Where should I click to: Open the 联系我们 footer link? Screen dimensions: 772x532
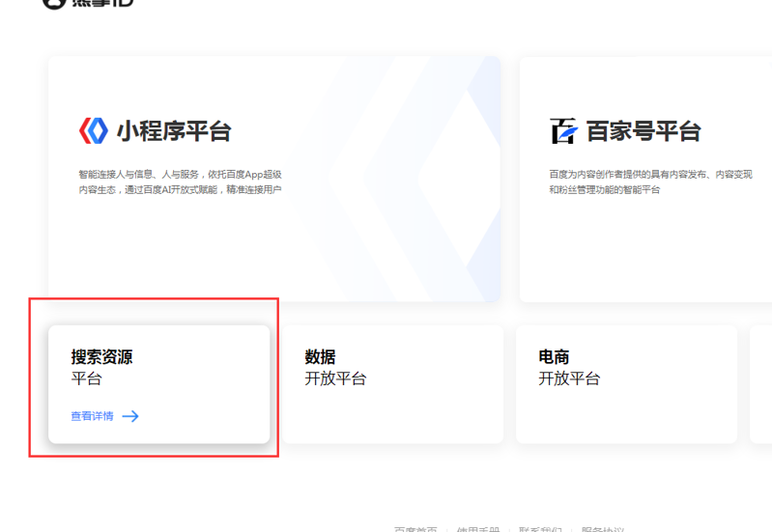[540, 529]
